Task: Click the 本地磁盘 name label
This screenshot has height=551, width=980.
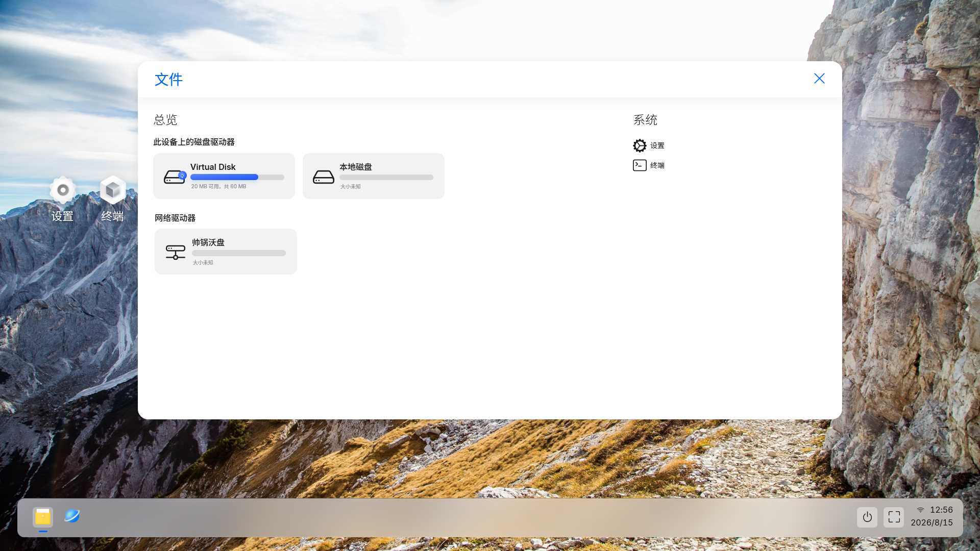Action: point(356,167)
